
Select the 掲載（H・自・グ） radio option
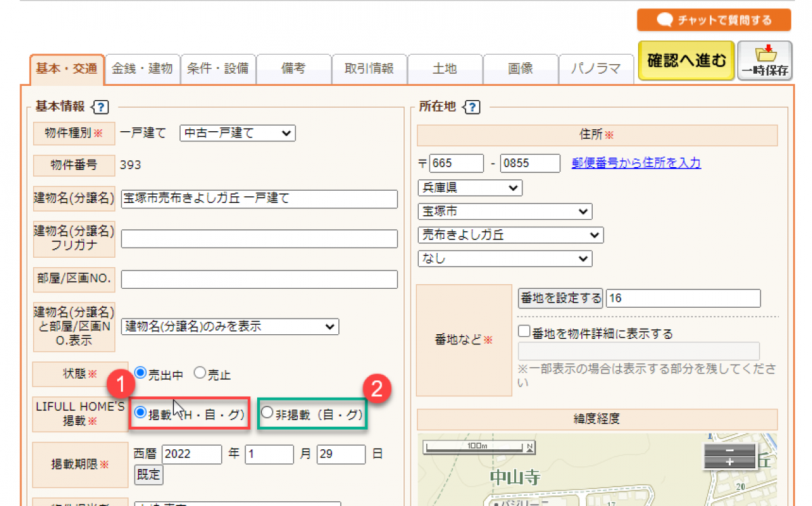[x=141, y=412]
